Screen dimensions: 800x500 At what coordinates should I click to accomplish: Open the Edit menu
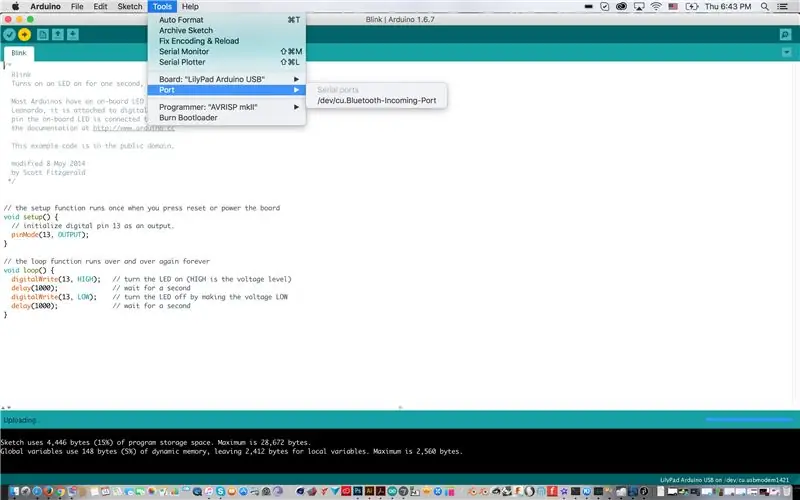click(x=101, y=6)
